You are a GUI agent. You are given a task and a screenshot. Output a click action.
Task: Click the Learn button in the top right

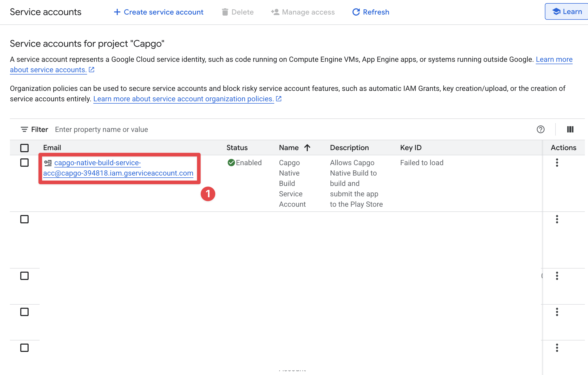click(x=566, y=11)
